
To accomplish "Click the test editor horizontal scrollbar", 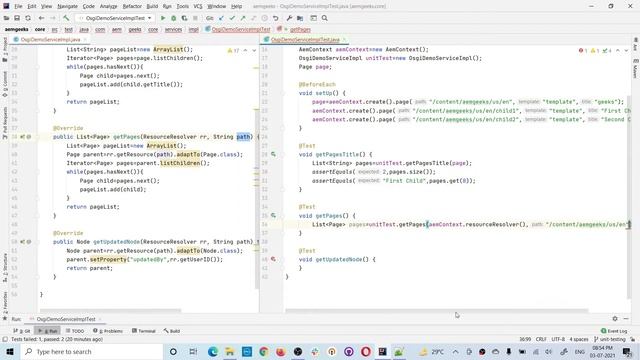I will (437, 311).
